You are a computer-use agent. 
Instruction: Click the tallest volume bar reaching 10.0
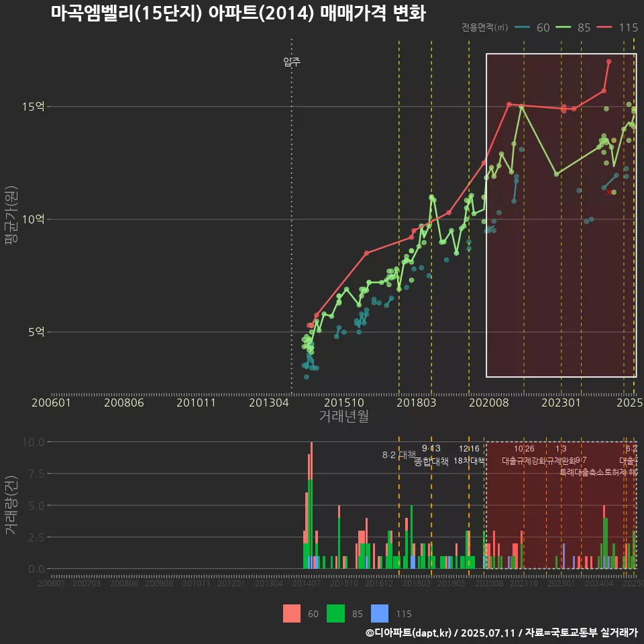(x=311, y=505)
